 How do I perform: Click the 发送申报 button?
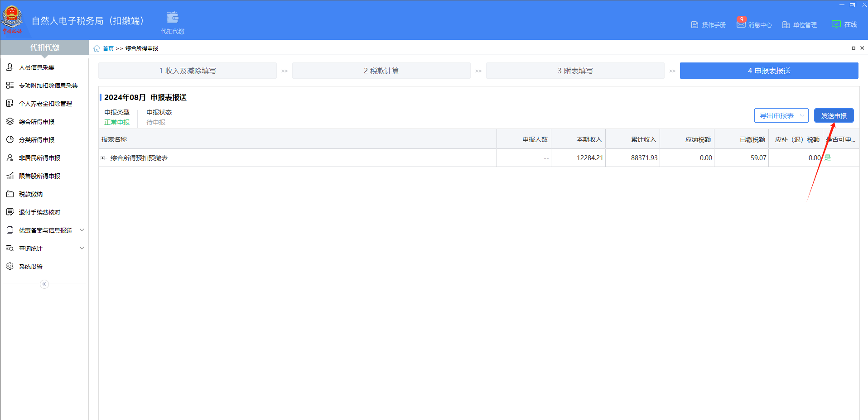[x=834, y=115]
